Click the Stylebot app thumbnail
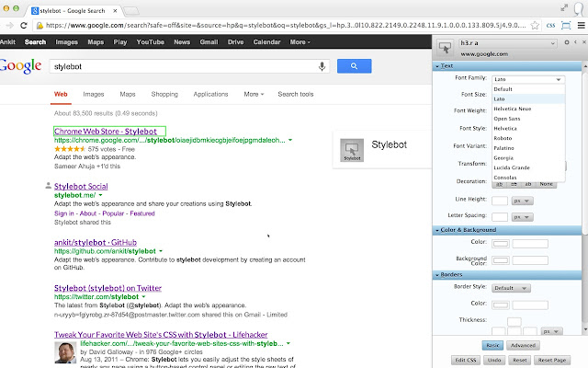The image size is (588, 368). point(352,150)
